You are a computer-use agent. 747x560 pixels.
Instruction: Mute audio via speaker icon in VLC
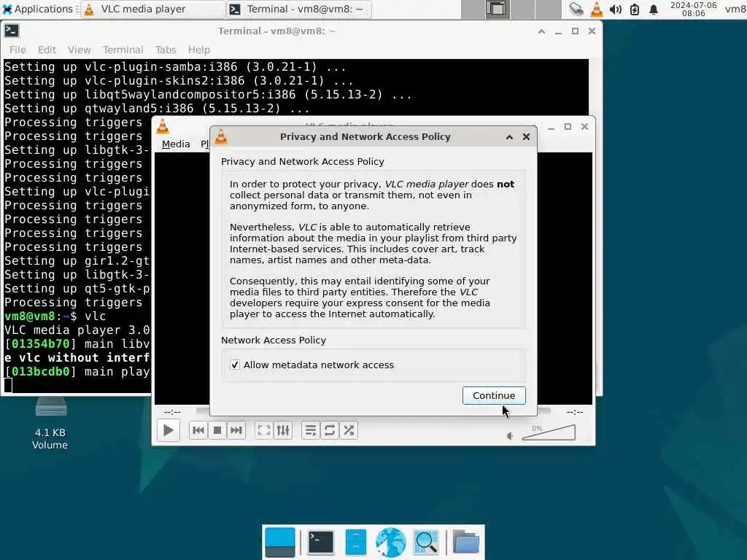510,436
